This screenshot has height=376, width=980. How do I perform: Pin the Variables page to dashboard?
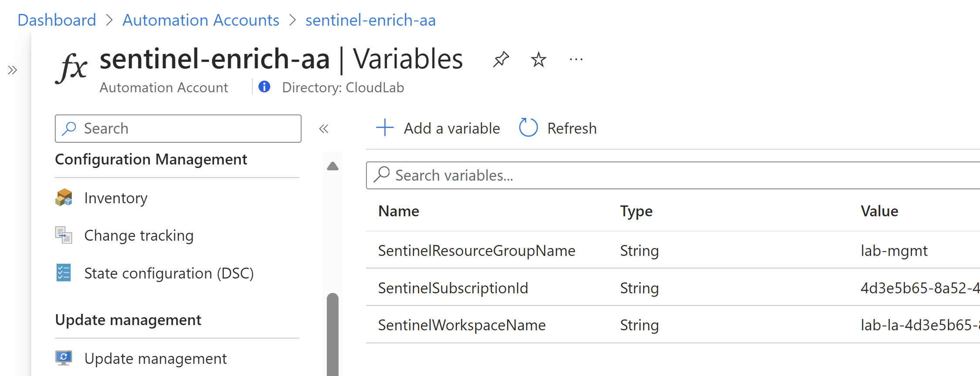tap(501, 59)
